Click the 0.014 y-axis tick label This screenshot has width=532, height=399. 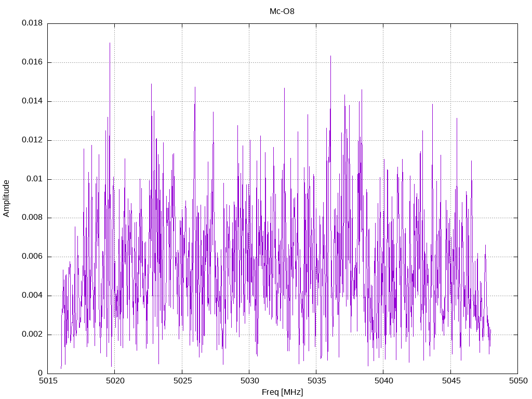pyautogui.click(x=32, y=101)
